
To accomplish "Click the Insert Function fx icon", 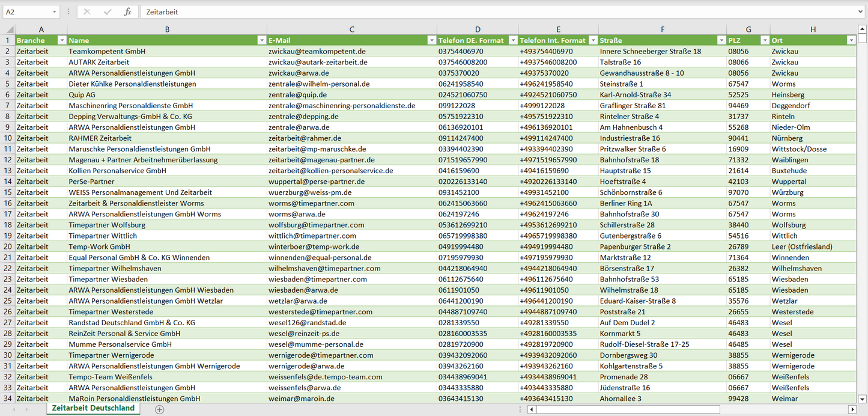I will [127, 12].
